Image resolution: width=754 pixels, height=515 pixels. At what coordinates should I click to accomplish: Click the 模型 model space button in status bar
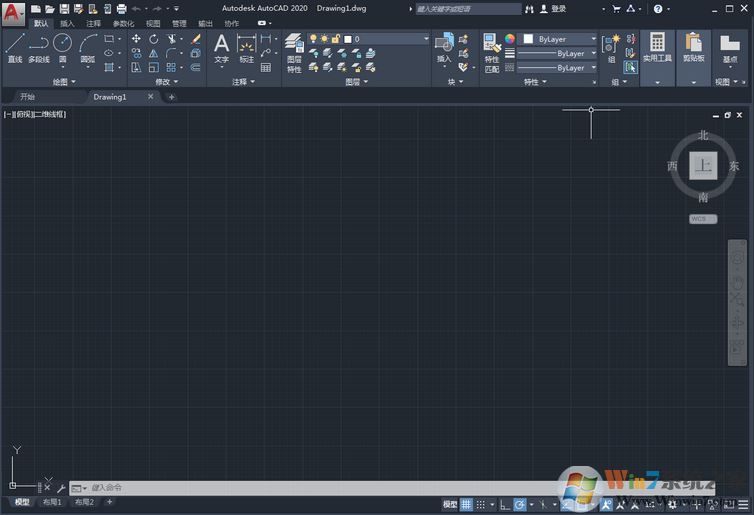(450, 504)
